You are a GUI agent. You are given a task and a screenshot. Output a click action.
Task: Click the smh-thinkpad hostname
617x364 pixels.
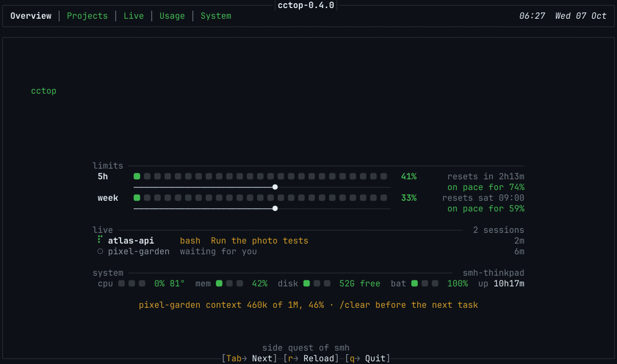[493, 273]
